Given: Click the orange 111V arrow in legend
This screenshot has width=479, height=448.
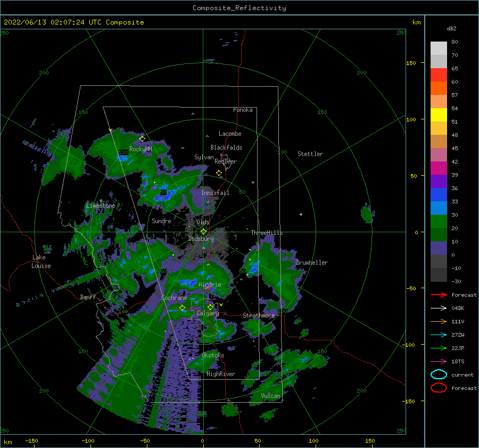Looking at the screenshot, I should point(439,321).
